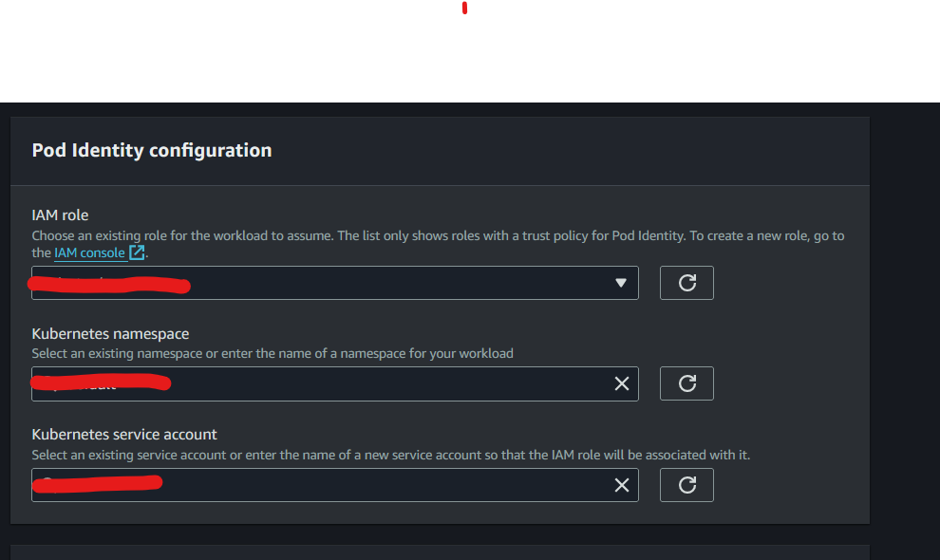940x560 pixels.
Task: Refresh the IAM role list
Action: (686, 283)
